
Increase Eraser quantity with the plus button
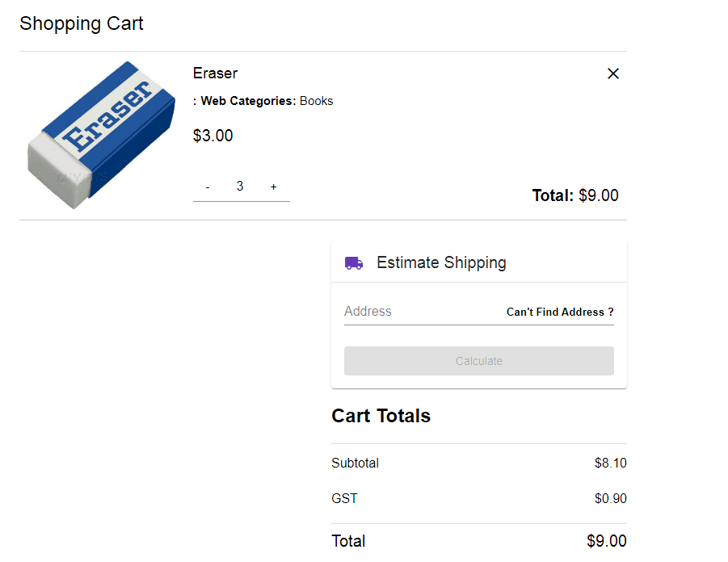pos(273,187)
